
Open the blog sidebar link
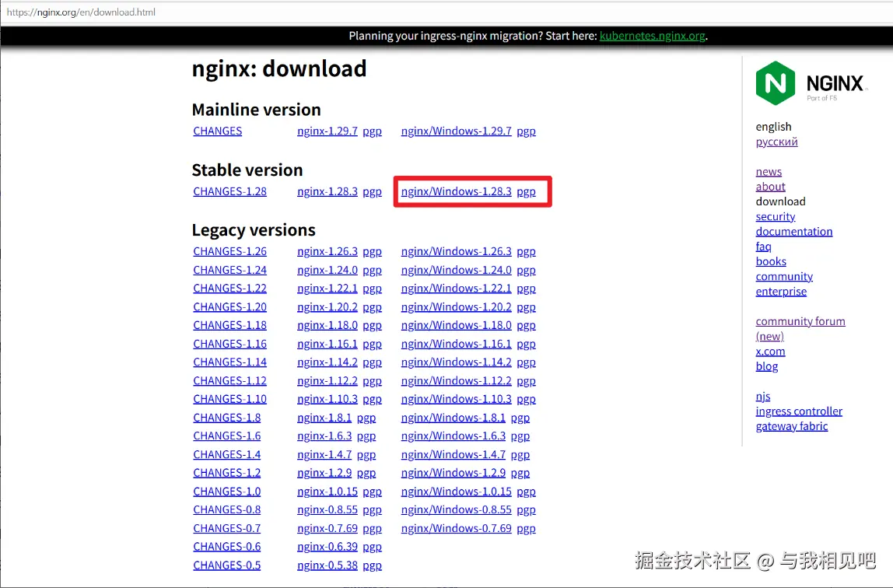click(766, 366)
